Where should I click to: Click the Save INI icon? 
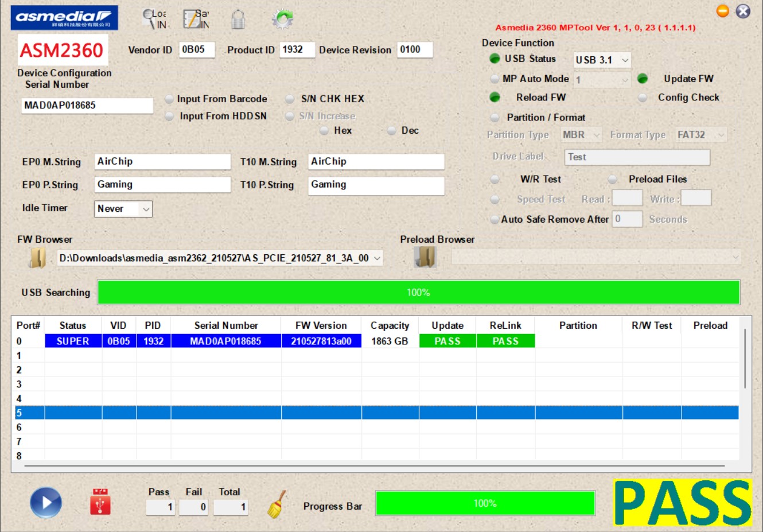(196, 19)
